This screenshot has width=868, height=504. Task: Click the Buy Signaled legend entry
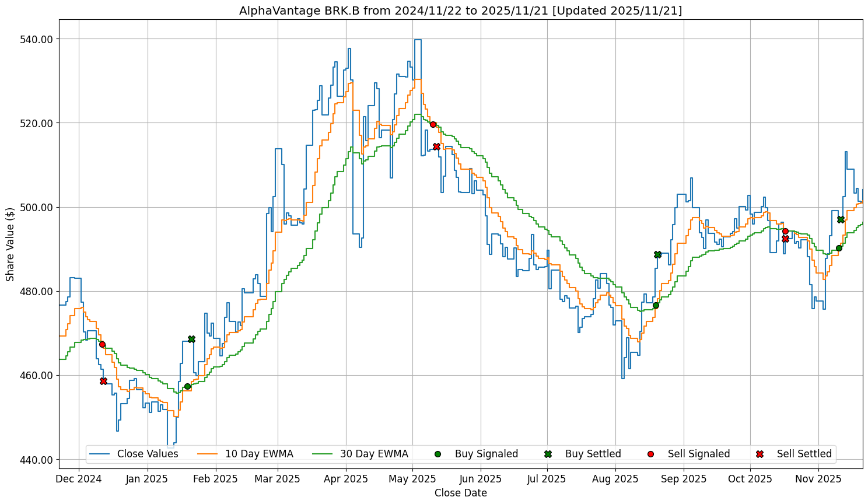(486, 454)
